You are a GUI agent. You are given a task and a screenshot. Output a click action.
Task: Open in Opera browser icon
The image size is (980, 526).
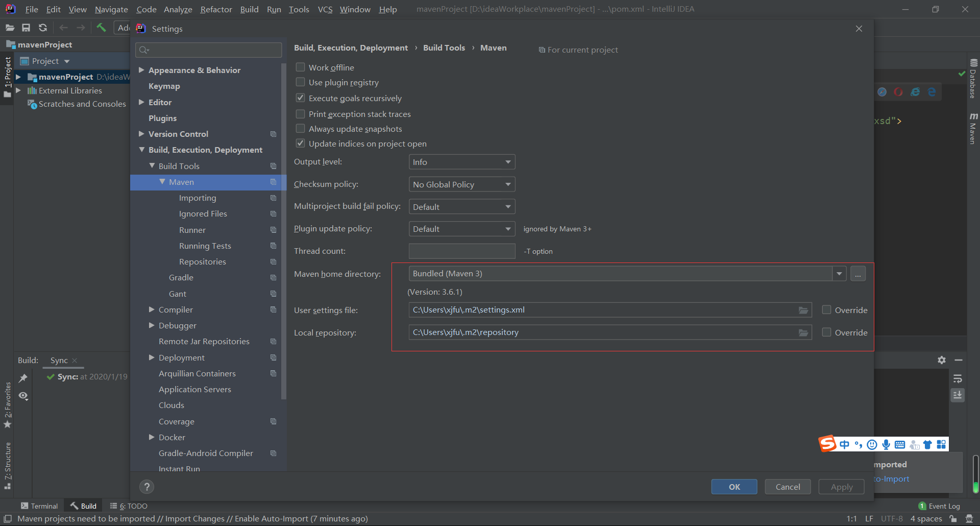(898, 92)
